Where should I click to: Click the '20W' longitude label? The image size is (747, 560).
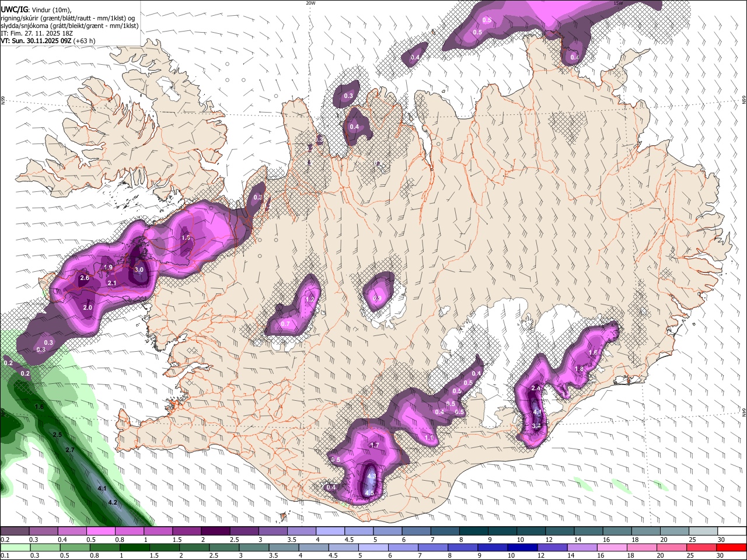pos(310,3)
